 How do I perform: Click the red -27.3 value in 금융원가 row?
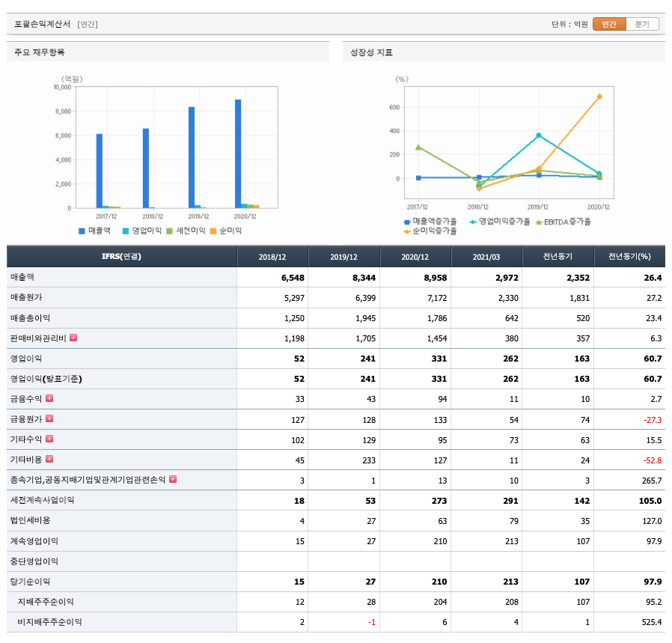653,420
